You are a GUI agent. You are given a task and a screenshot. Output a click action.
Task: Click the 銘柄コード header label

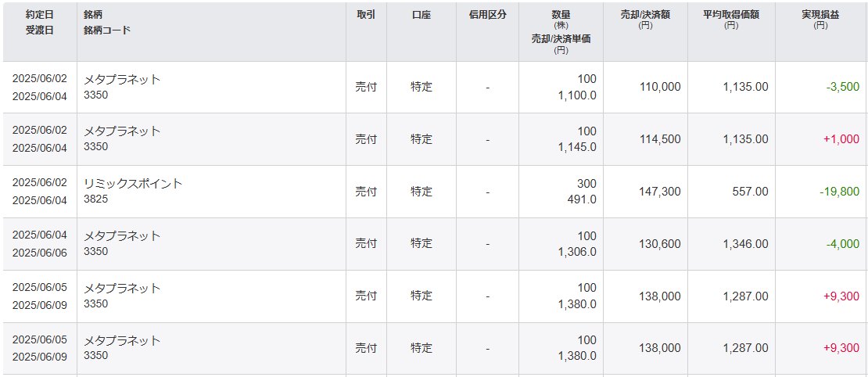tap(107, 30)
